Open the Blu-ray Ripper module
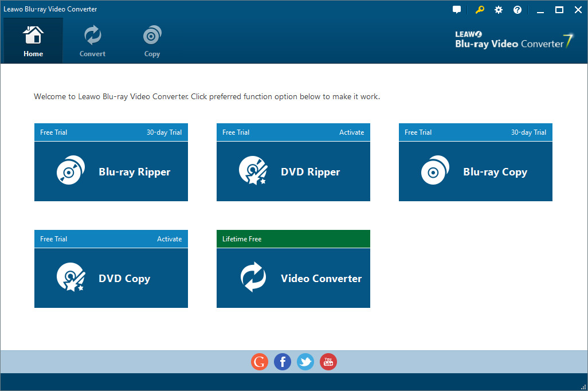 pos(111,171)
